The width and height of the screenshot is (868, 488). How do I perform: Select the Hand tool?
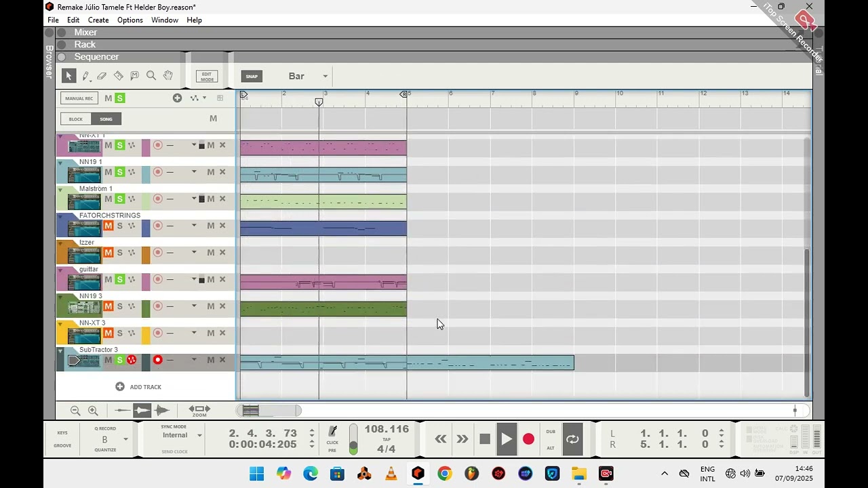[167, 76]
